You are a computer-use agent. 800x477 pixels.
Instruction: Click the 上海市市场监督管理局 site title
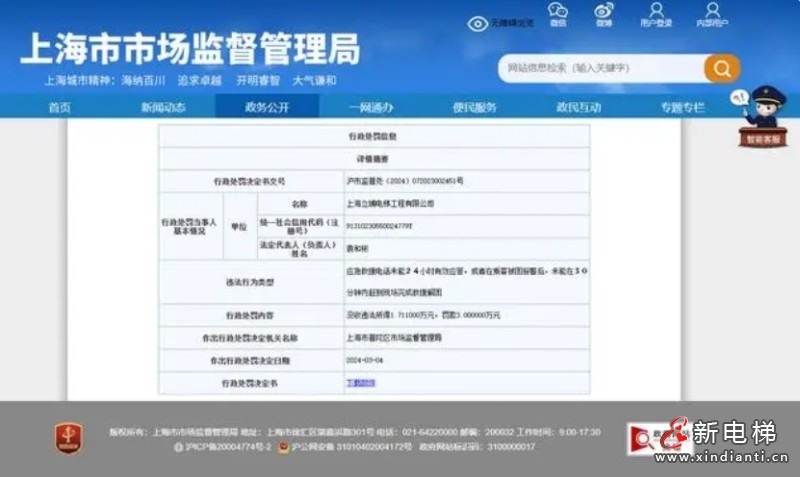(190, 49)
